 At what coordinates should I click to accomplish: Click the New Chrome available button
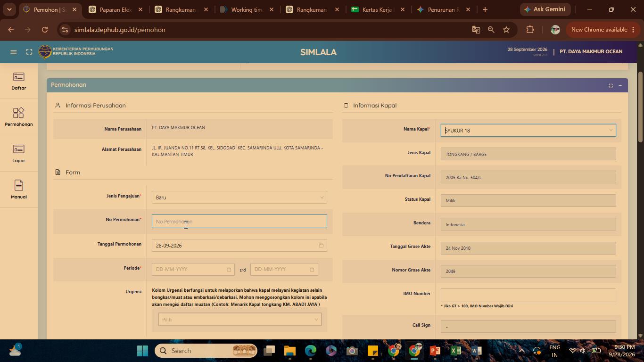pyautogui.click(x=603, y=30)
